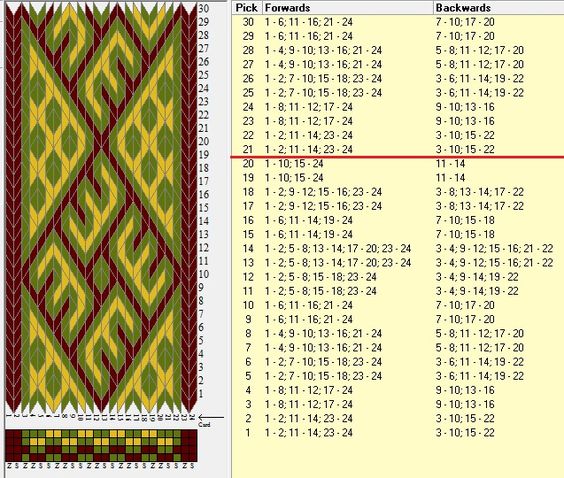This screenshot has width=564, height=478.
Task: Click the red divider line below pick 21
Action: pos(397,157)
